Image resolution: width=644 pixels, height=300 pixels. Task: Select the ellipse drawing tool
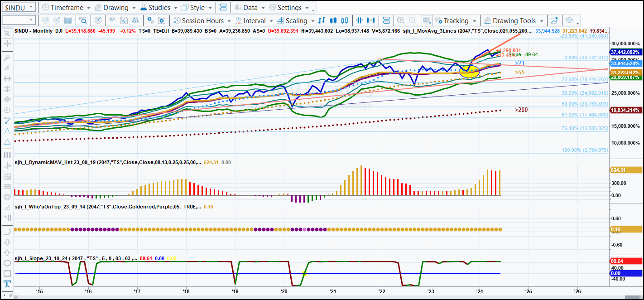pyautogui.click(x=7, y=263)
